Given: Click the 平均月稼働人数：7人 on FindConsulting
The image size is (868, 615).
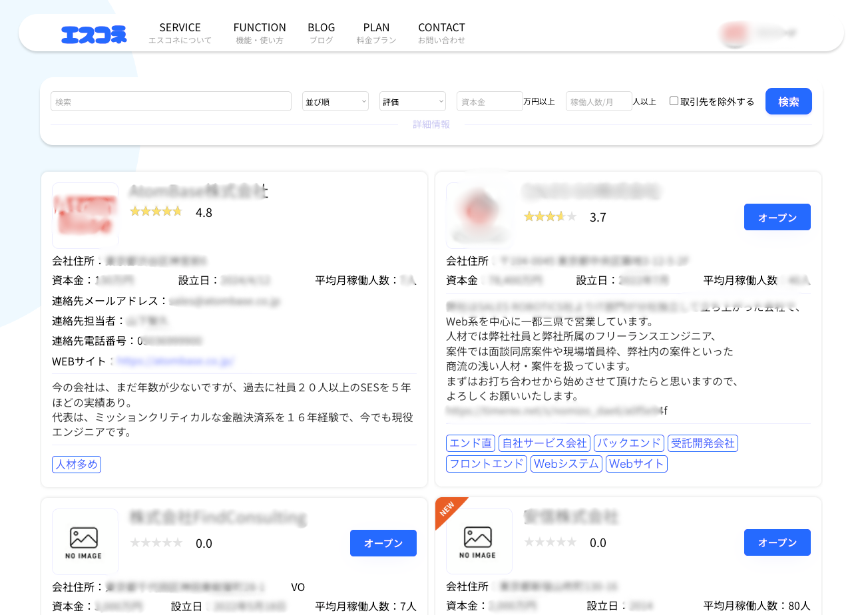Looking at the screenshot, I should coord(365,606).
